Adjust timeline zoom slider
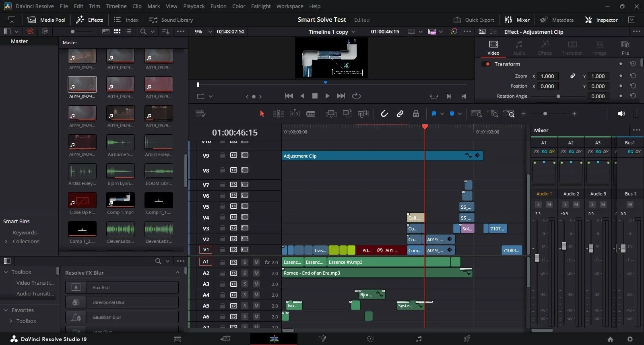Image resolution: width=644 pixels, height=345 pixels. (545, 114)
